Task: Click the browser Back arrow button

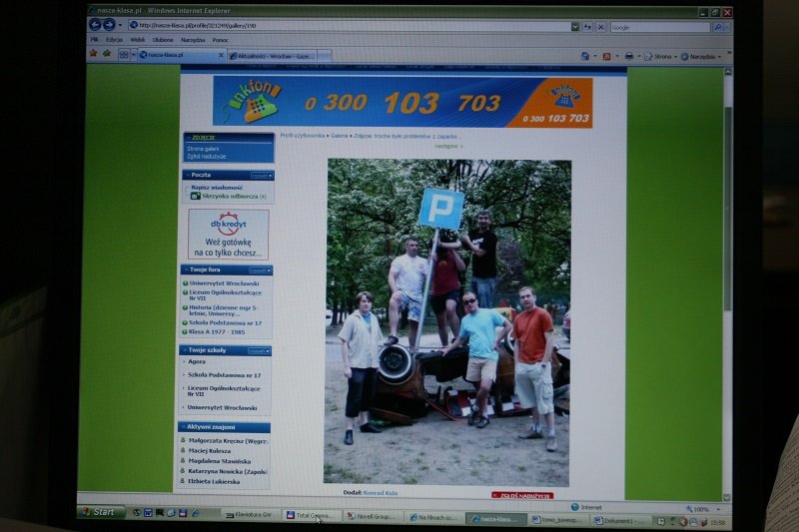Action: pyautogui.click(x=96, y=25)
